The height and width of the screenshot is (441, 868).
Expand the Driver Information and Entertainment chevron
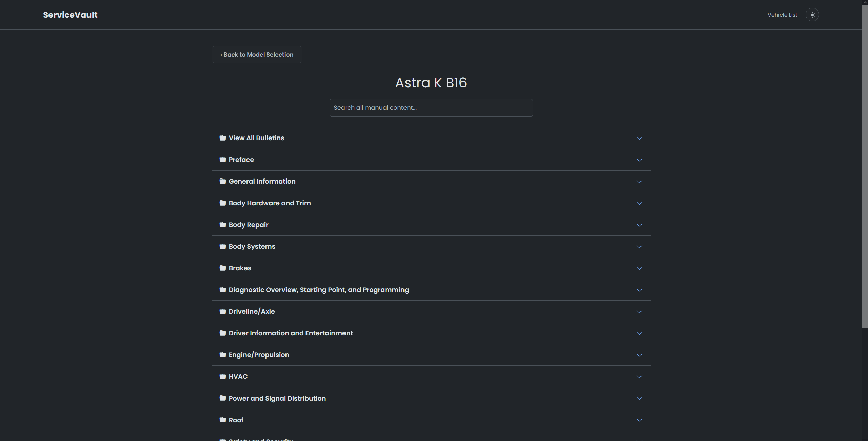(x=639, y=333)
